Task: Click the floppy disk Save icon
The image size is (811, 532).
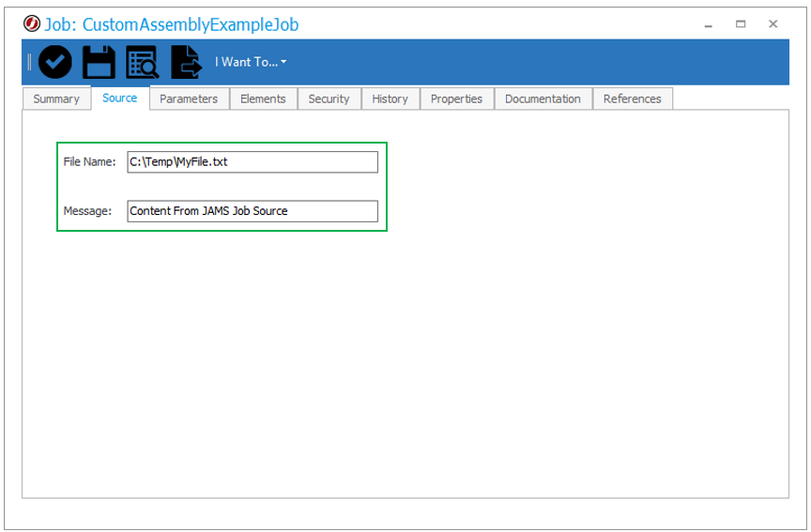Action: click(99, 62)
